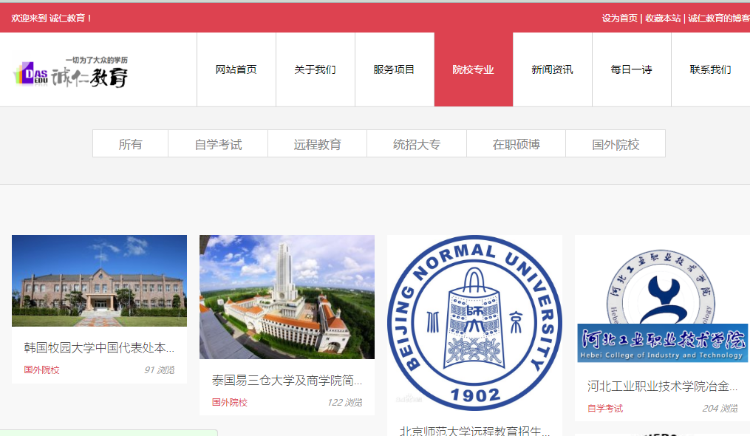750x436 pixels.
Task: Click the 诚仁教育 DAS EDU logo
Action: point(71,73)
